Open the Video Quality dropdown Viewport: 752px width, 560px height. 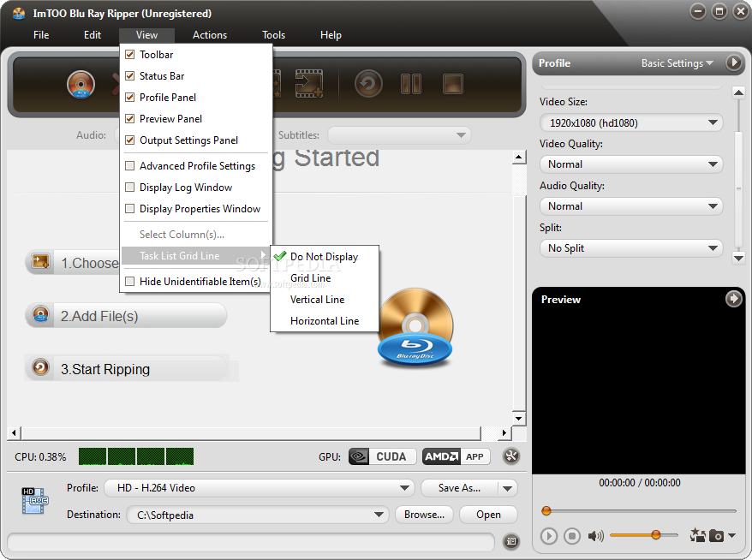(x=631, y=164)
